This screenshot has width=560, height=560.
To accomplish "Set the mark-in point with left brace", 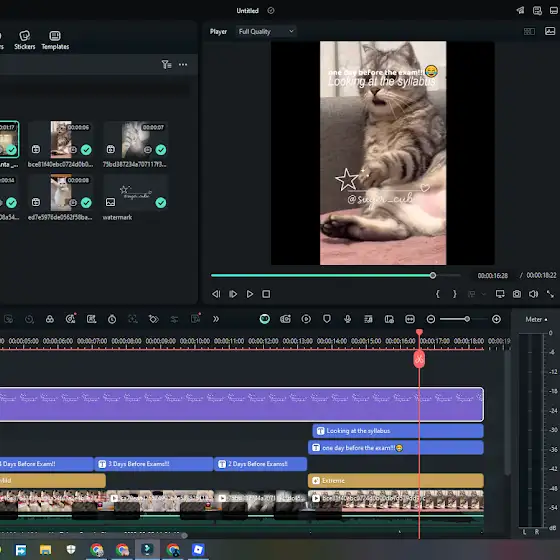I will tap(438, 294).
